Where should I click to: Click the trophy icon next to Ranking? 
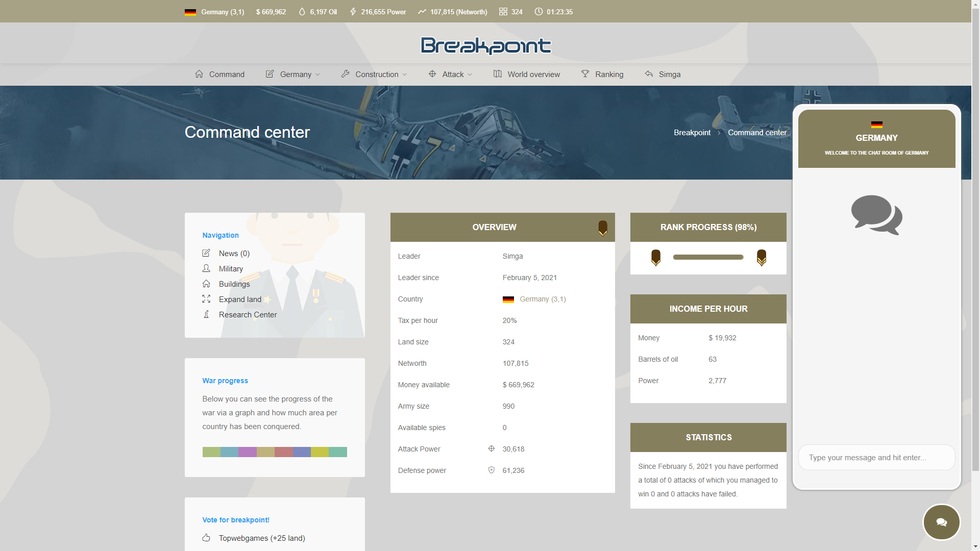pyautogui.click(x=585, y=74)
